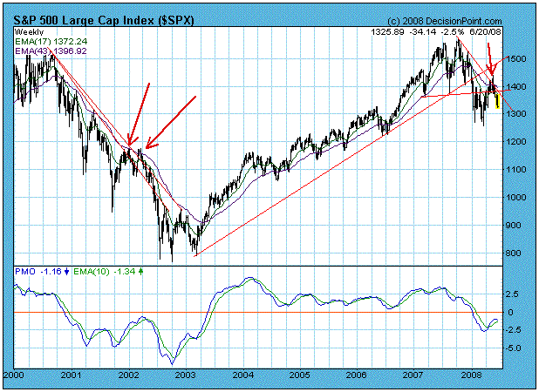Screen dimensions: 539x392
Task: Click the chart title S&P 500 Large Cap Index ($SPX)
Action: [104, 20]
